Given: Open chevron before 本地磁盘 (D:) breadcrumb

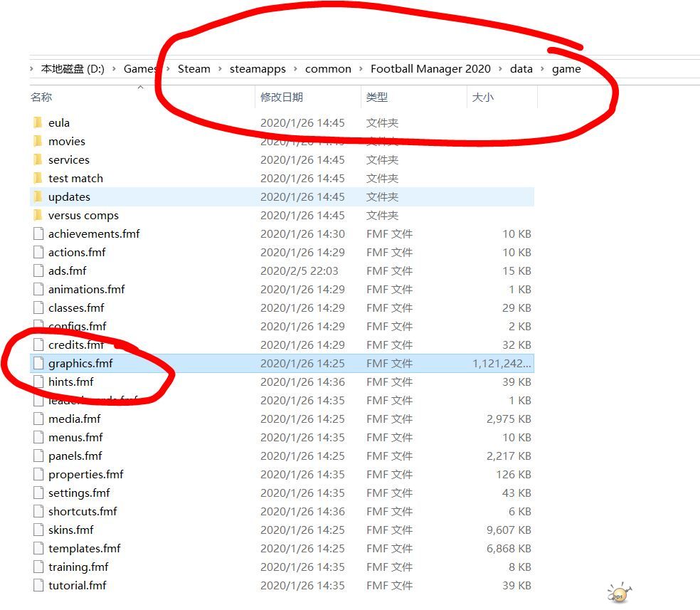Looking at the screenshot, I should point(32,69).
